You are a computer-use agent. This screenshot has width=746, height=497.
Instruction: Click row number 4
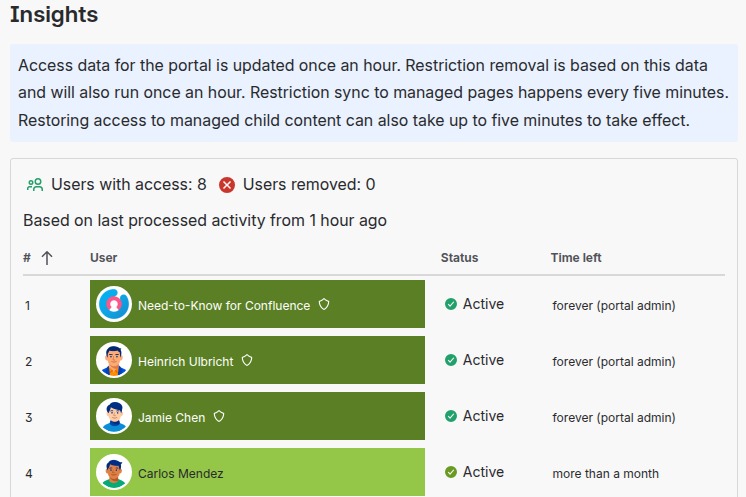29,474
